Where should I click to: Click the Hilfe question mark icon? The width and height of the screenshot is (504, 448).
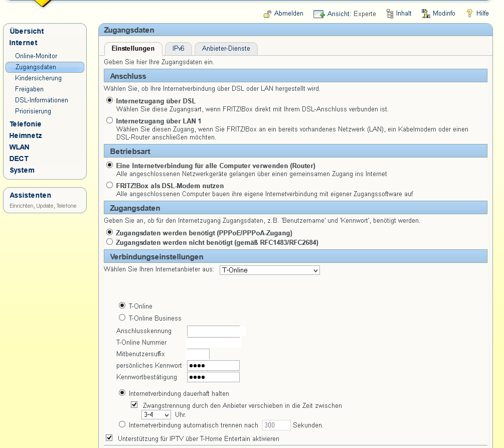(469, 13)
